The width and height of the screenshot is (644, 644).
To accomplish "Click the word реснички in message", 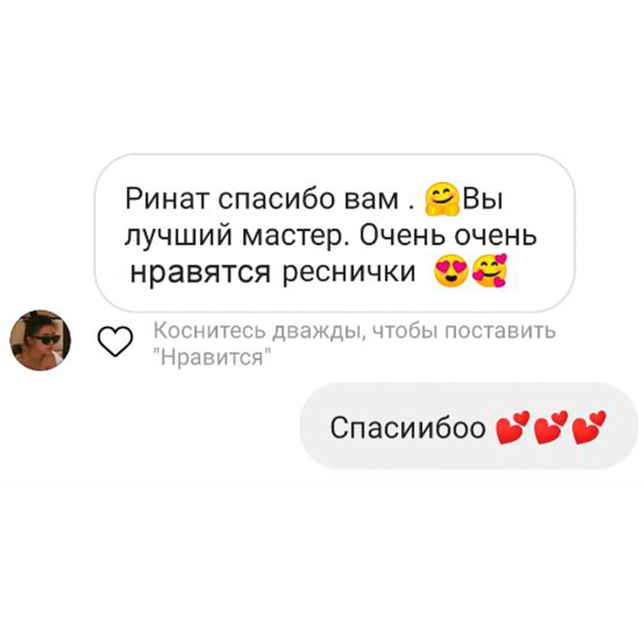I will [349, 272].
